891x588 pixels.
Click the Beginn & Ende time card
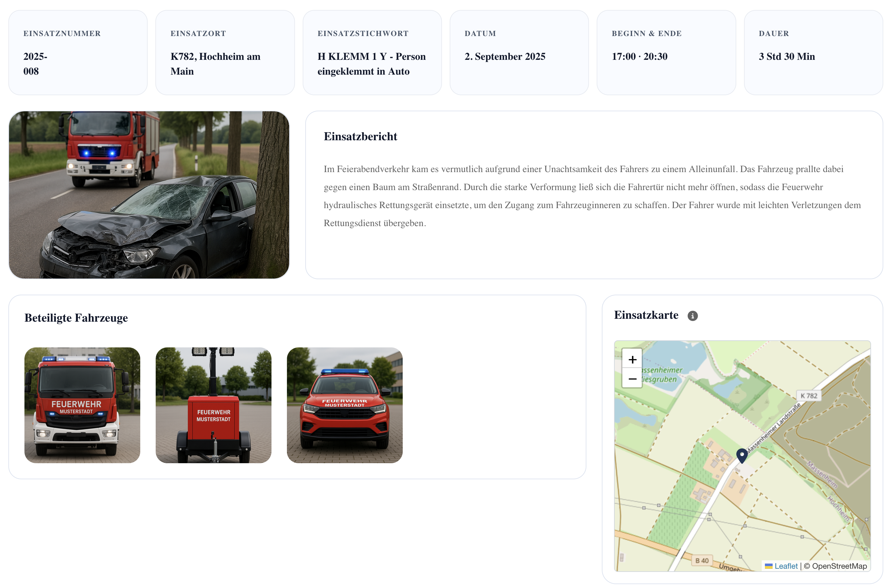click(666, 52)
